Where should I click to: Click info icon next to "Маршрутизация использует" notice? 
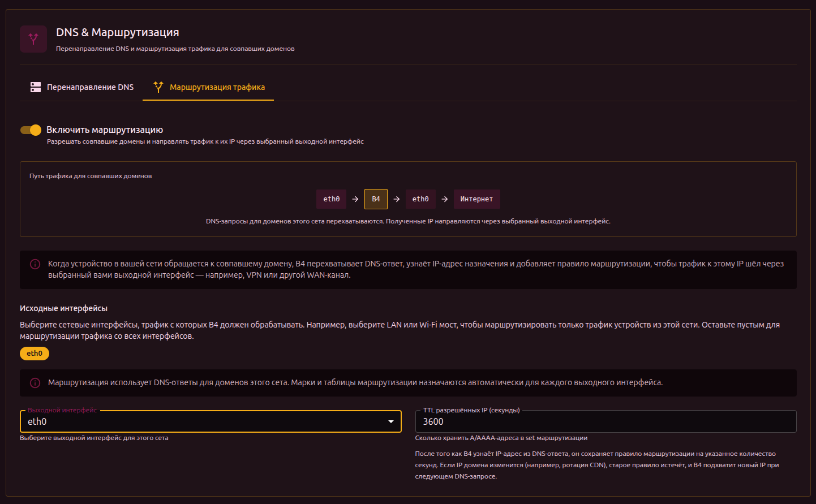coord(35,383)
